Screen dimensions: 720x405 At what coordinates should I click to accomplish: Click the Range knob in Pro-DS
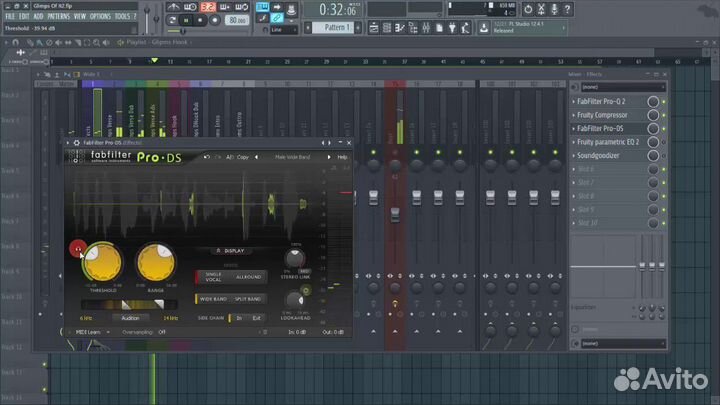click(154, 262)
